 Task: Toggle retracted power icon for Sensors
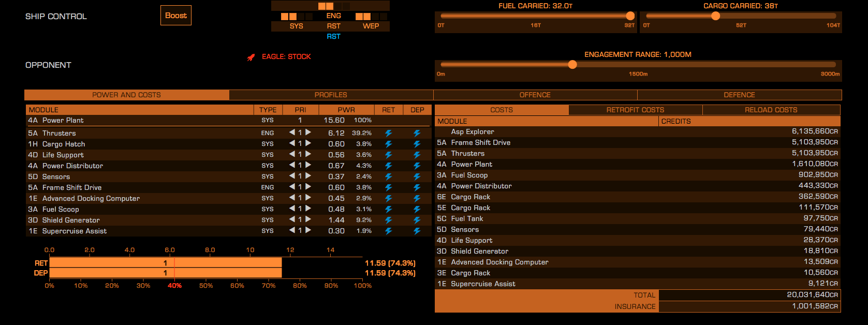click(x=388, y=176)
